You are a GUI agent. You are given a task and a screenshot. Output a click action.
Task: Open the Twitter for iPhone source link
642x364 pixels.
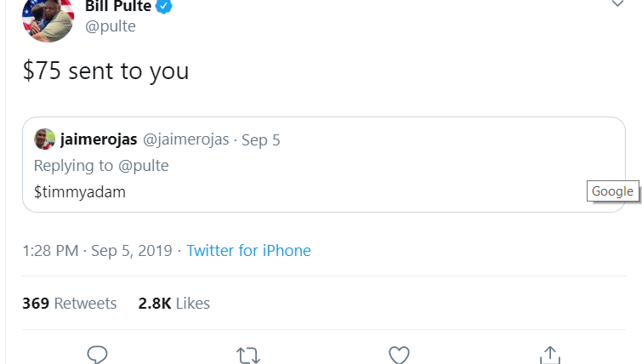click(x=248, y=250)
